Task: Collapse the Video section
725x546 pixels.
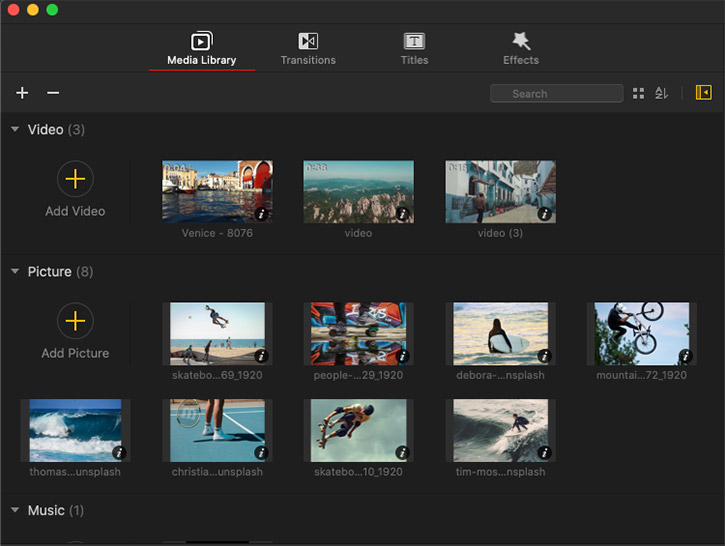Action: point(15,130)
